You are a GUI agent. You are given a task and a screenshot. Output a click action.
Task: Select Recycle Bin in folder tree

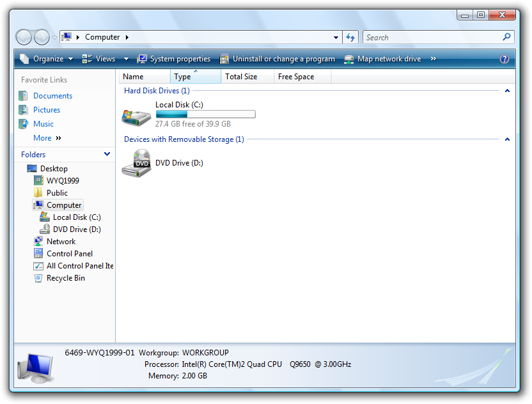tap(65, 278)
